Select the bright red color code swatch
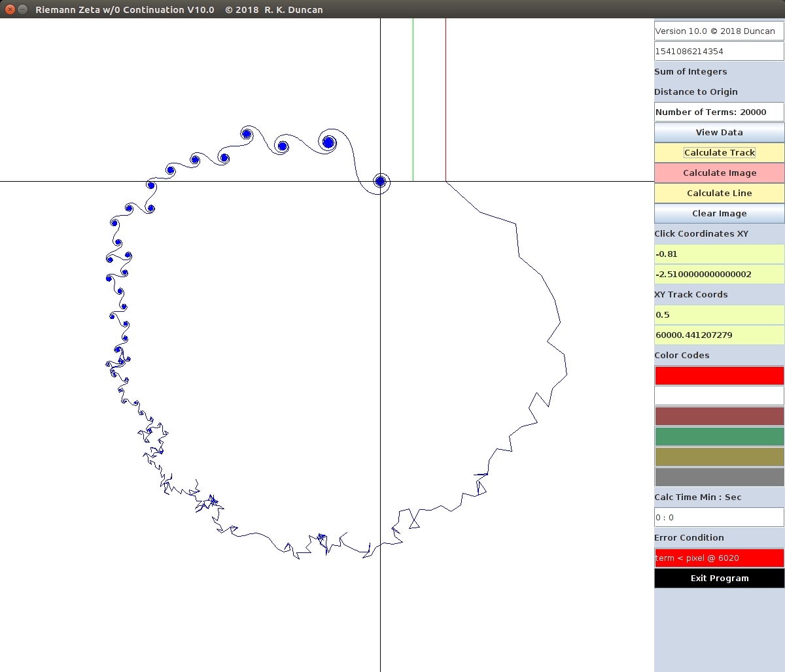The height and width of the screenshot is (672, 785). point(719,375)
